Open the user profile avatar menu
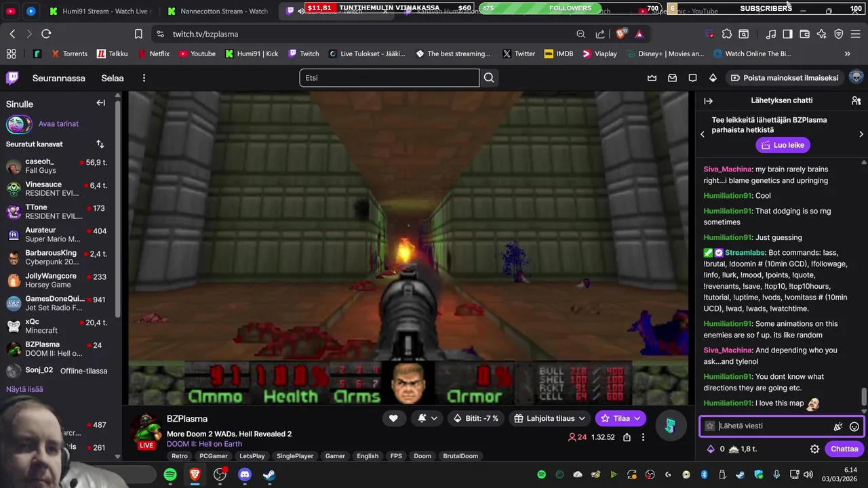Image resolution: width=868 pixels, height=488 pixels. [856, 77]
